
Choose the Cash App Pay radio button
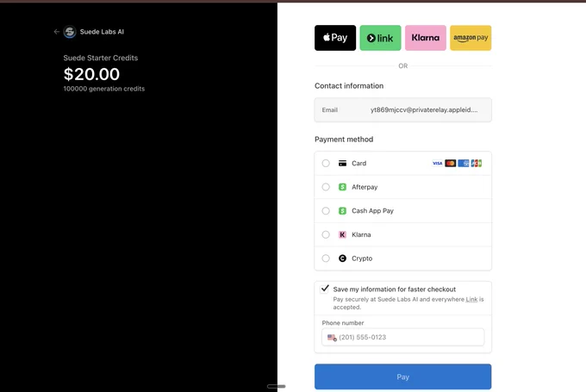(x=326, y=211)
